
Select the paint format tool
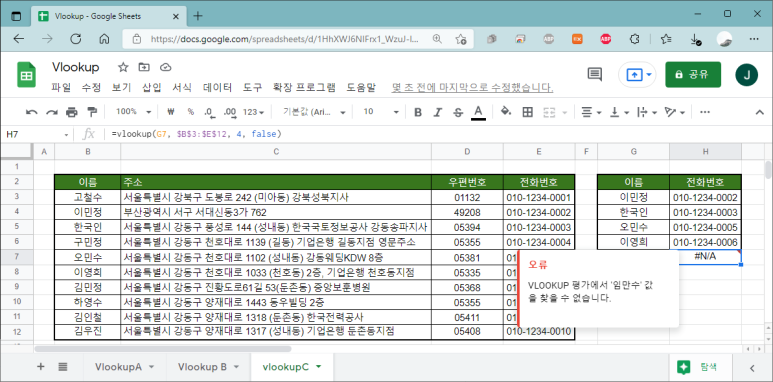coord(92,112)
